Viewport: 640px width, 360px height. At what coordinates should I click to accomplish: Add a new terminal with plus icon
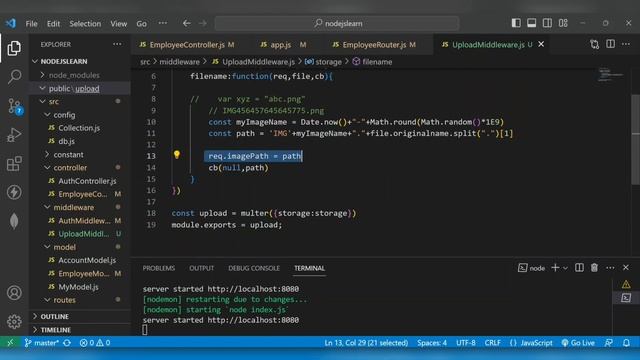(x=555, y=268)
